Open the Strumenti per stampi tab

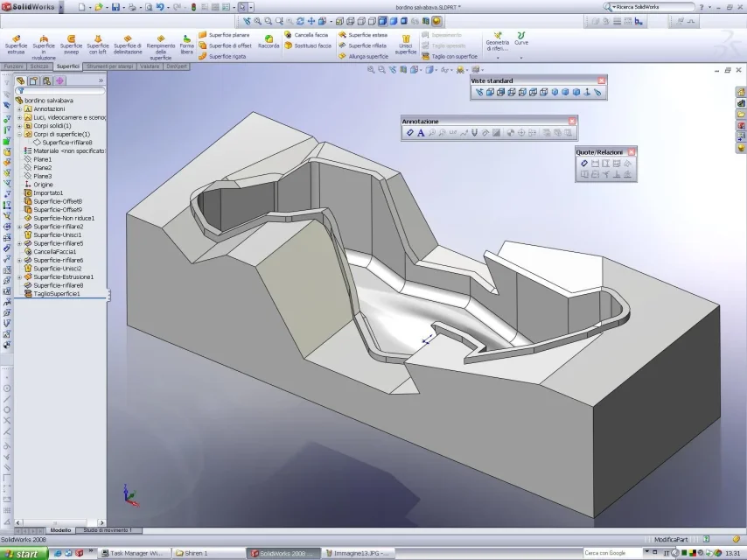[x=109, y=66]
